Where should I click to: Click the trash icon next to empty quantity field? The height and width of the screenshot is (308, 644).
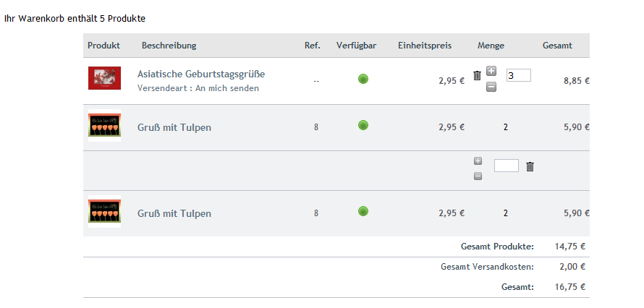point(530,166)
